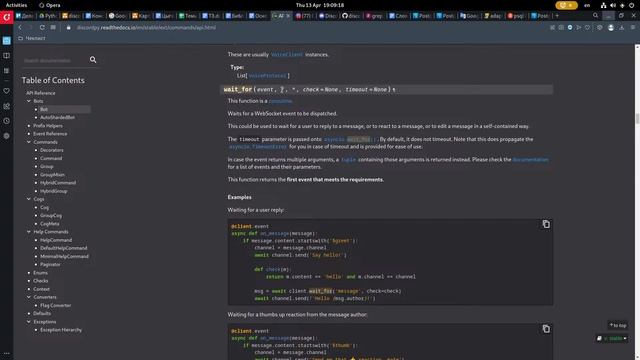Follow the VoiceClient link
Screen dimensions: 640x360
tap(287, 54)
